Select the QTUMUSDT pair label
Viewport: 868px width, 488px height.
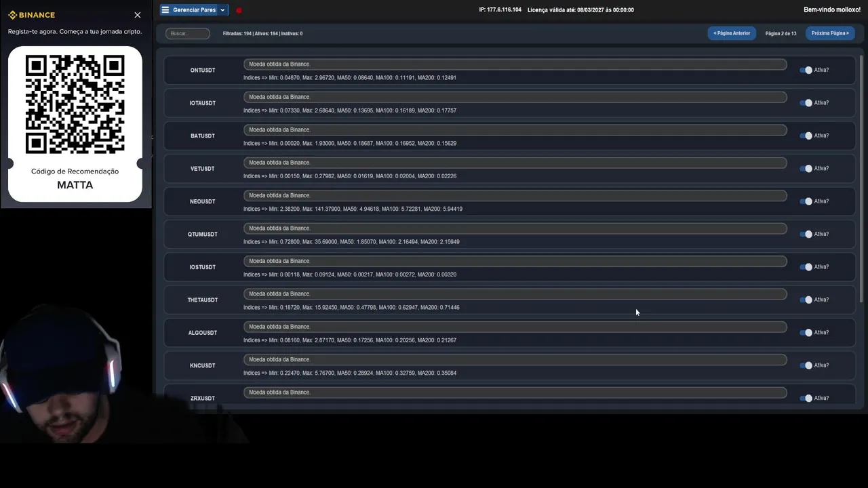coord(203,235)
